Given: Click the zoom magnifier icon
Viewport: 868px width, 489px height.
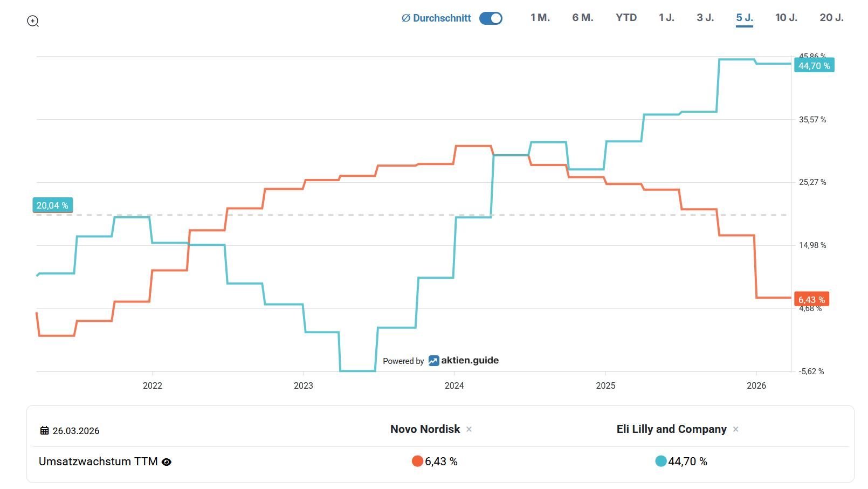Looking at the screenshot, I should click(x=33, y=21).
